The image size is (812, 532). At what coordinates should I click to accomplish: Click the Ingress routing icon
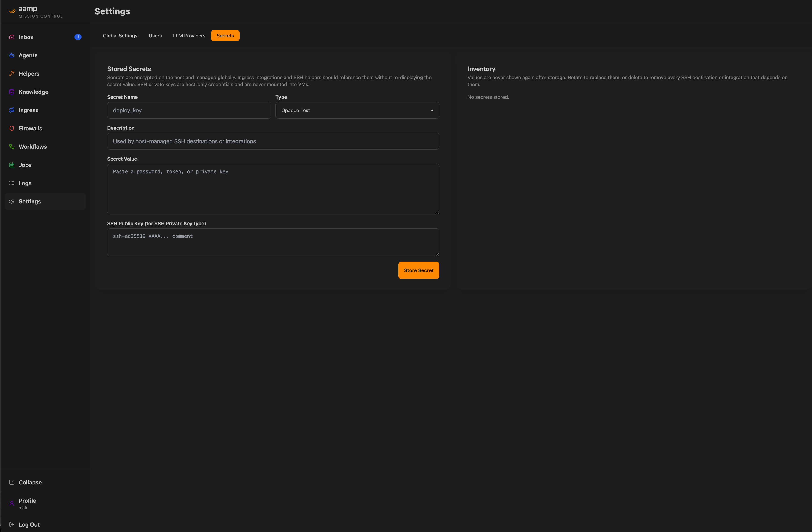click(x=12, y=110)
